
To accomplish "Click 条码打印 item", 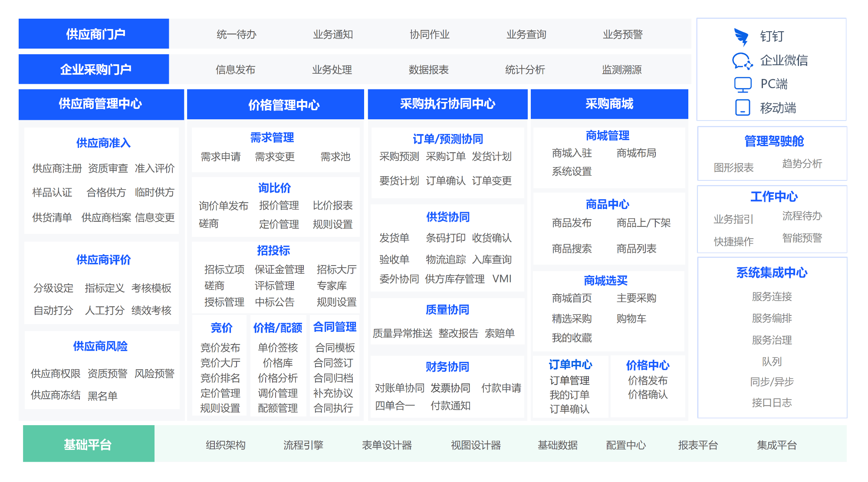I will (x=446, y=238).
